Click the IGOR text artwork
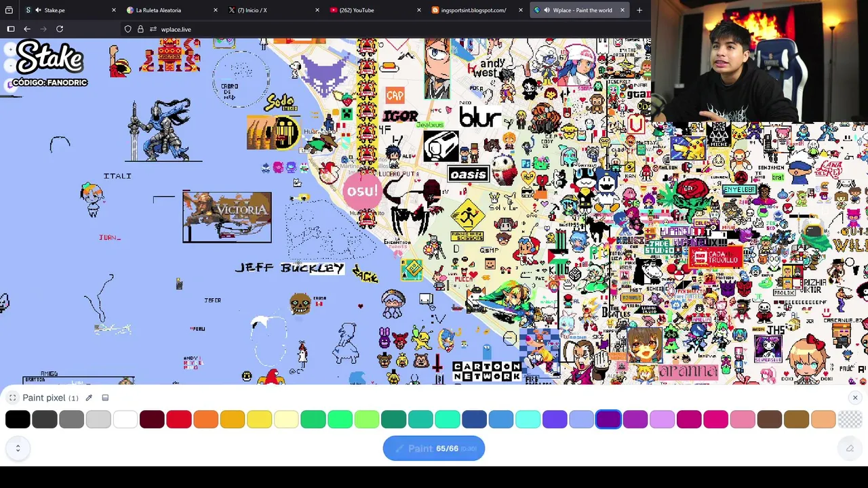This screenshot has width=868, height=488. point(400,117)
